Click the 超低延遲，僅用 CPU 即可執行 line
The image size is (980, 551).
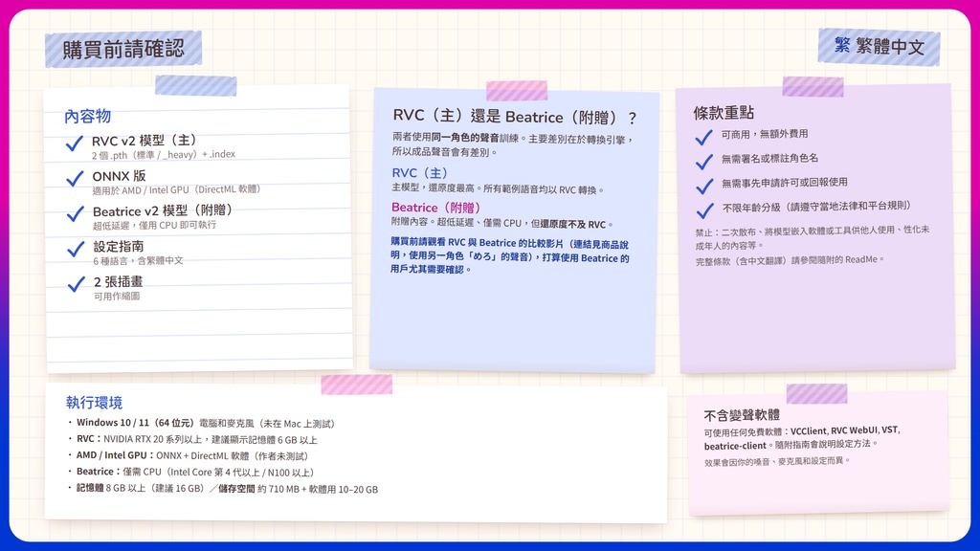click(154, 225)
